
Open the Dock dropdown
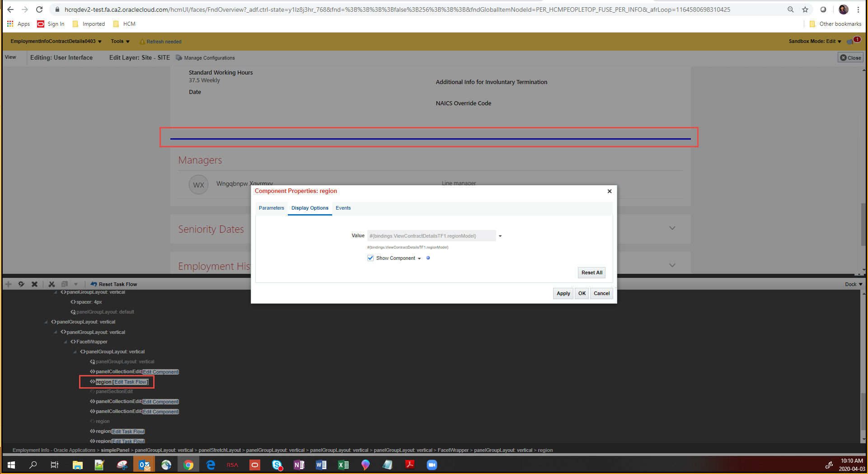click(x=854, y=284)
